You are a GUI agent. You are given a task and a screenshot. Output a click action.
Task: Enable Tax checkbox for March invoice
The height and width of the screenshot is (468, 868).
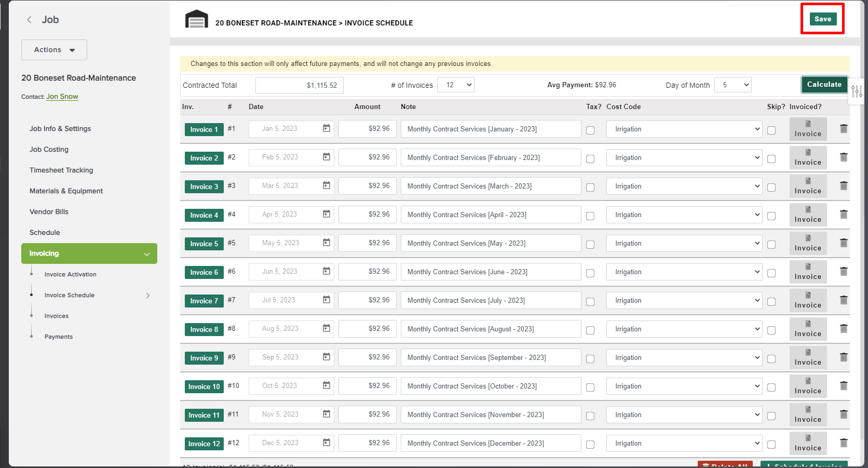coord(590,188)
